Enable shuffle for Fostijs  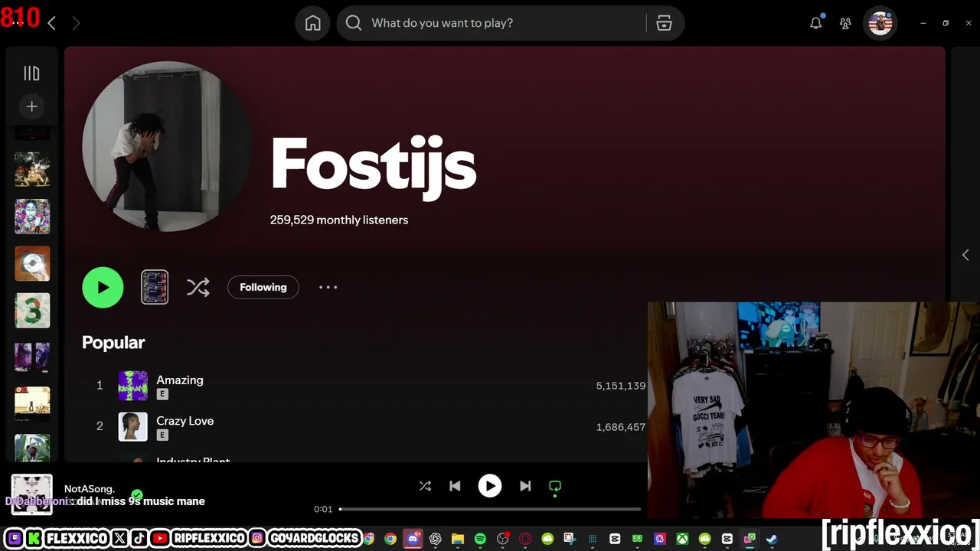pyautogui.click(x=198, y=288)
